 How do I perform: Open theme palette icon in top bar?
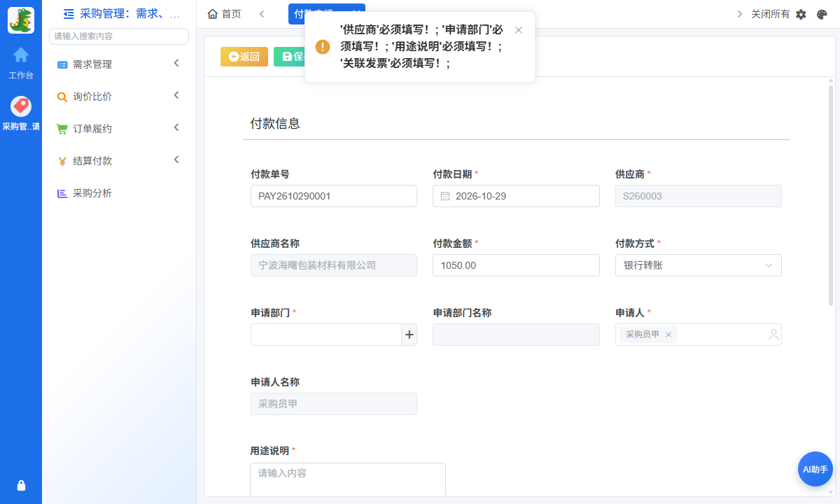pos(822,14)
